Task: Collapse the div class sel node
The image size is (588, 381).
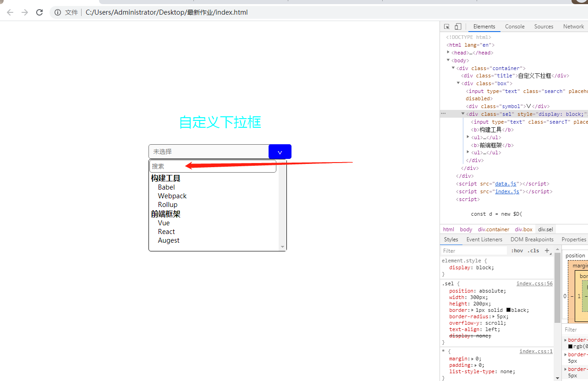Action: 463,114
